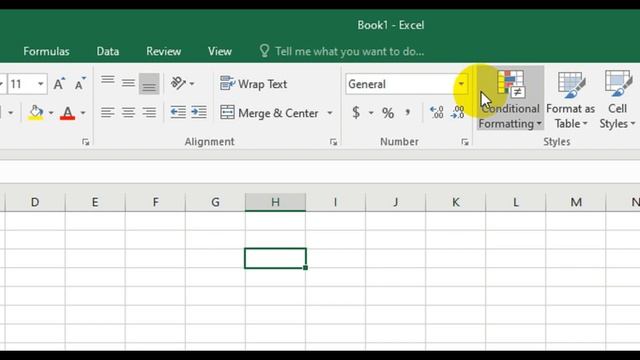Open the Formulas ribbon tab
The height and width of the screenshot is (360, 640).
pos(46,51)
